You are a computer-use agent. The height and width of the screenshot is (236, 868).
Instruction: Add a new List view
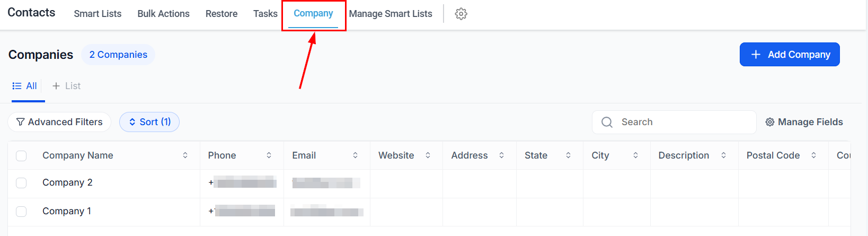point(67,86)
